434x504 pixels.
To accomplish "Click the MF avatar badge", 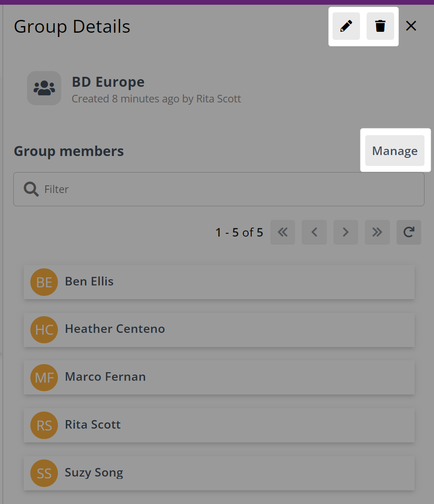I will point(44,377).
